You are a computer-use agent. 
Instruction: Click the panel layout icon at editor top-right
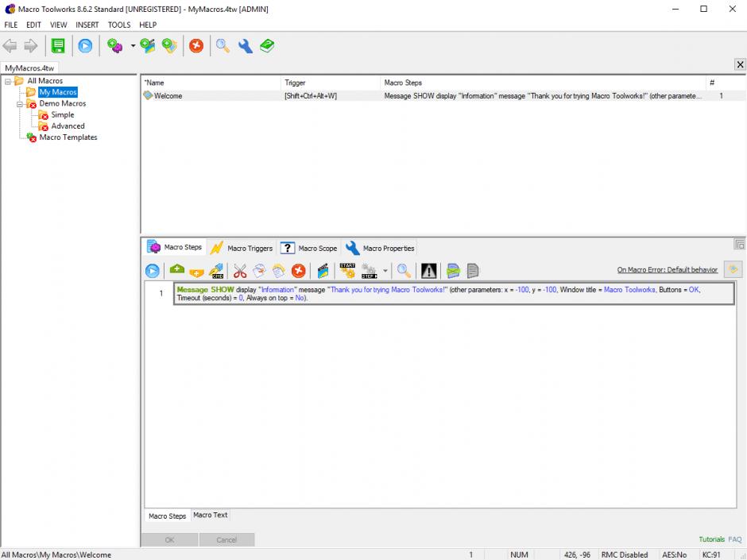[x=739, y=245]
